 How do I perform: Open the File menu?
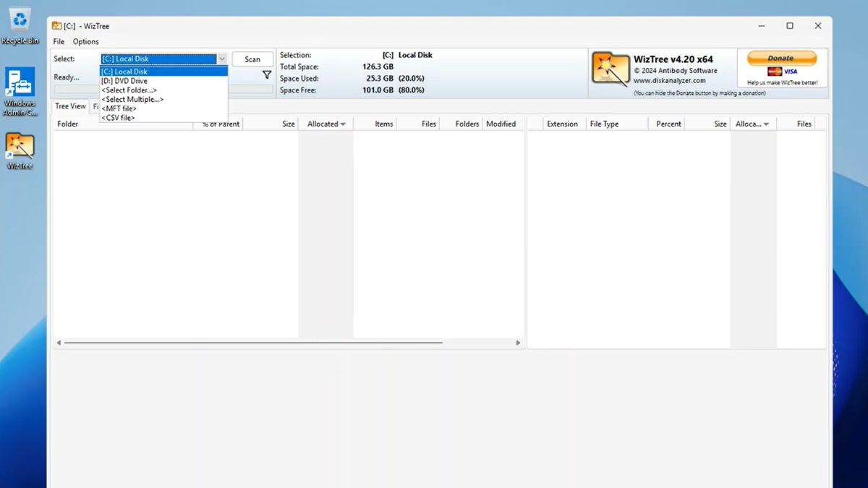(x=59, y=42)
